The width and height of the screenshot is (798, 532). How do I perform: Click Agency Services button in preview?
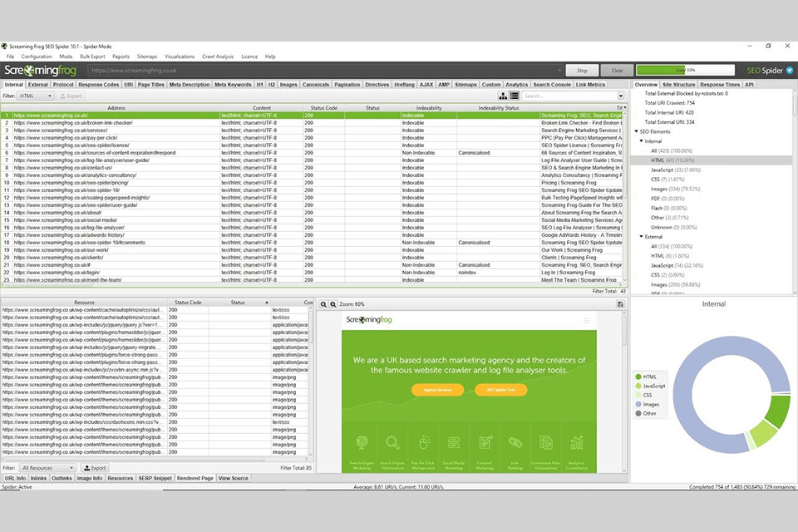[x=438, y=390]
